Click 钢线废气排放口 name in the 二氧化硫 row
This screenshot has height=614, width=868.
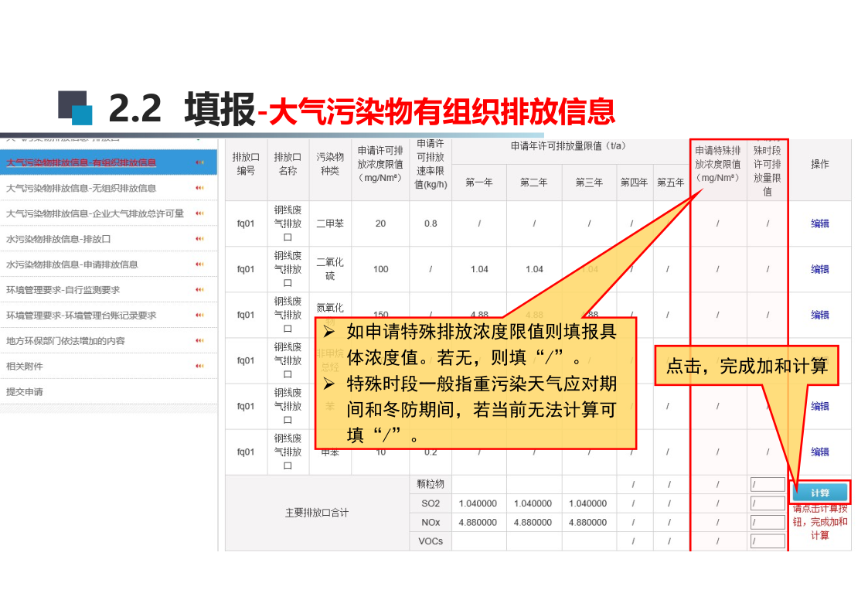(x=288, y=269)
